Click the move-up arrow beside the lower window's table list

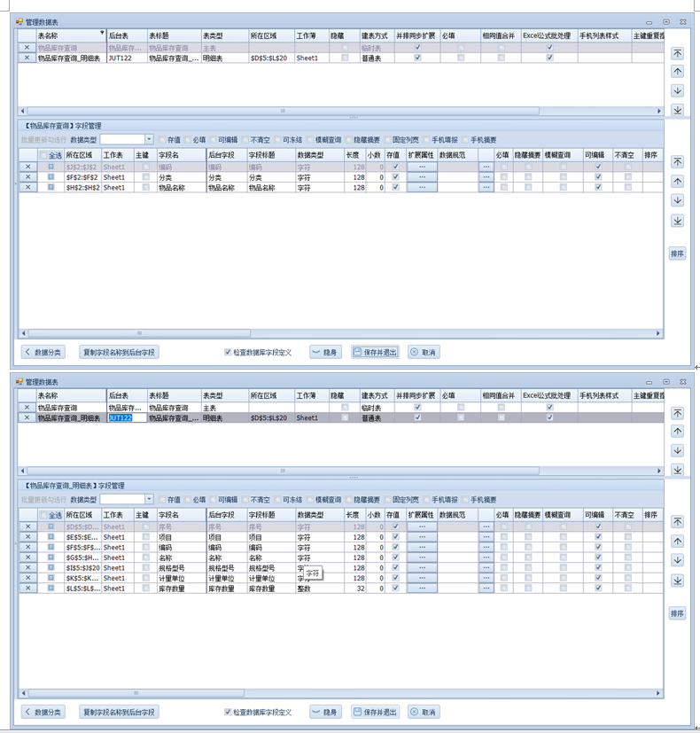677,432
